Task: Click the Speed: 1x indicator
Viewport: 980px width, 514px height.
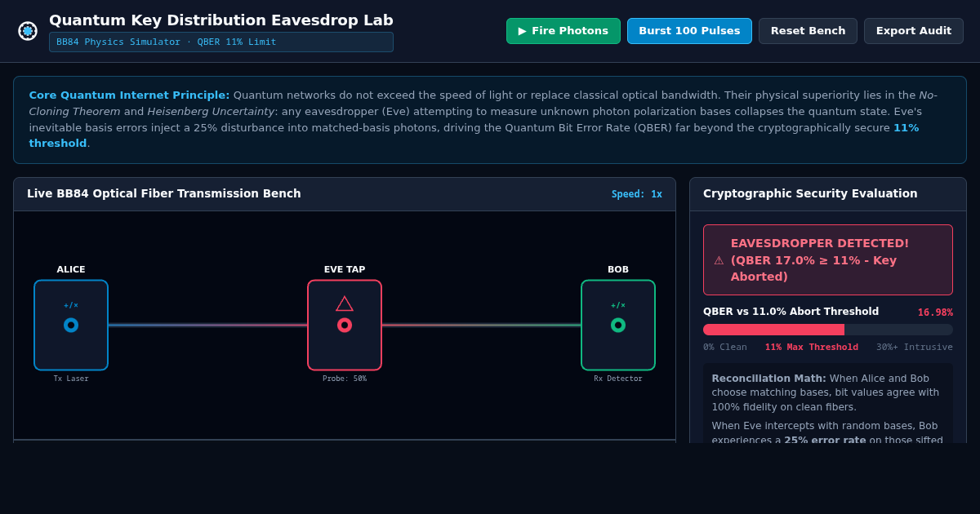Action: pyautogui.click(x=637, y=194)
